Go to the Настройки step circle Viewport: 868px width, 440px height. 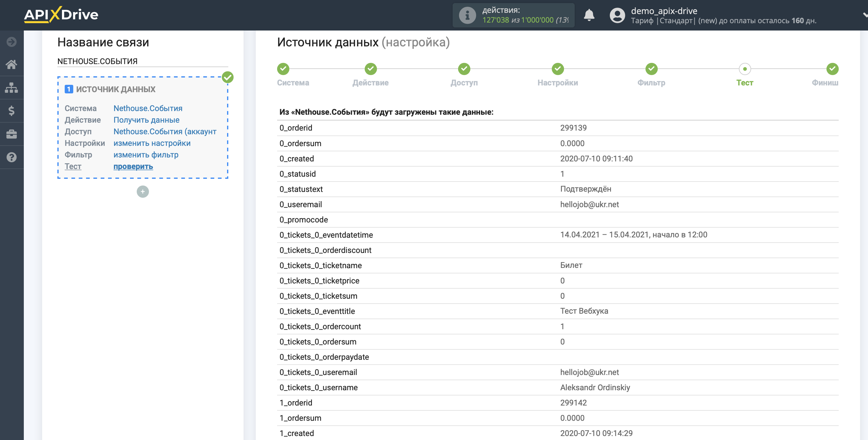[558, 69]
